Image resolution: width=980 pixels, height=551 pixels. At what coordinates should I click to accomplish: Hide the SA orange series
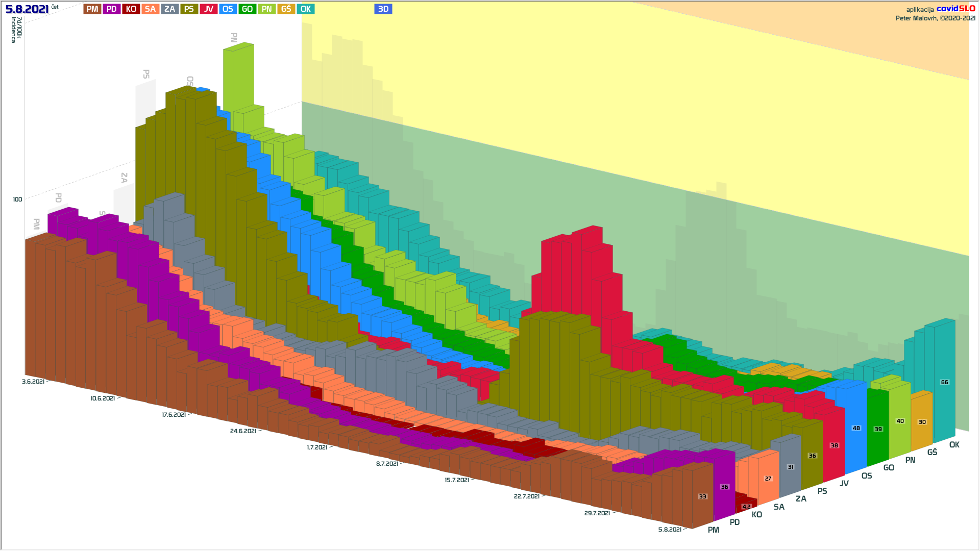(x=150, y=9)
